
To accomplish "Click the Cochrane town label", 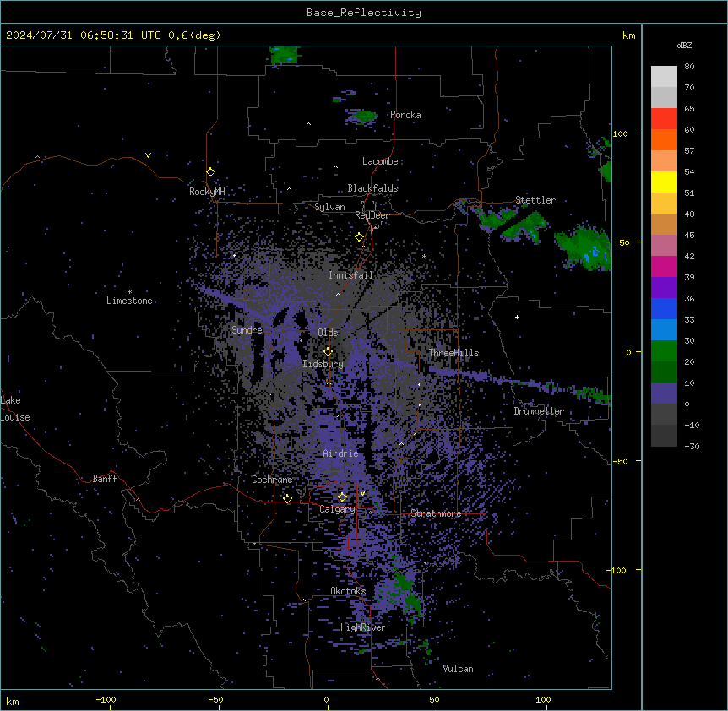I will click(x=272, y=480).
